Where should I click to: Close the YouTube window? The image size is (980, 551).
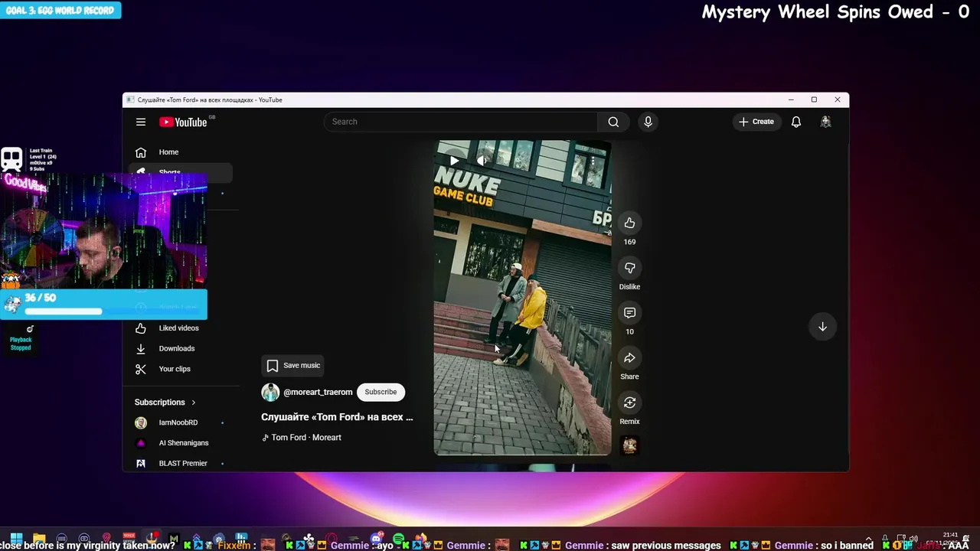pos(838,99)
